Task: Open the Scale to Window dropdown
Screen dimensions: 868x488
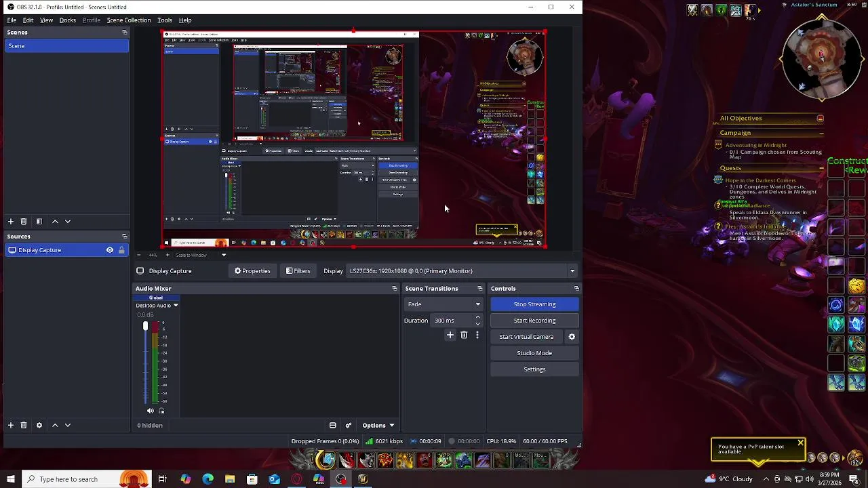Action: coord(201,255)
